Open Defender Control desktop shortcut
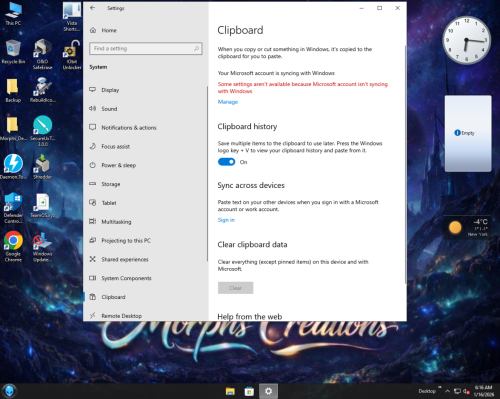The image size is (500, 399). [x=13, y=208]
